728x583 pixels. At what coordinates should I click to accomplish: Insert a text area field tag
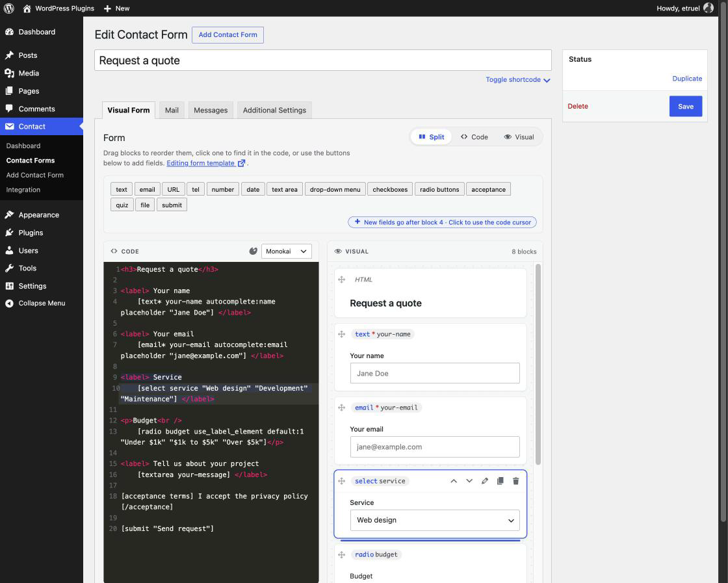click(285, 189)
